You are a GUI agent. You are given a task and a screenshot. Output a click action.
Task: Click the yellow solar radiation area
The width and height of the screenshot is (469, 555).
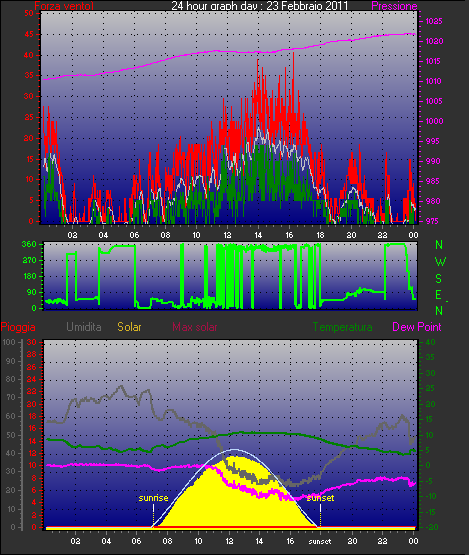tap(234, 496)
